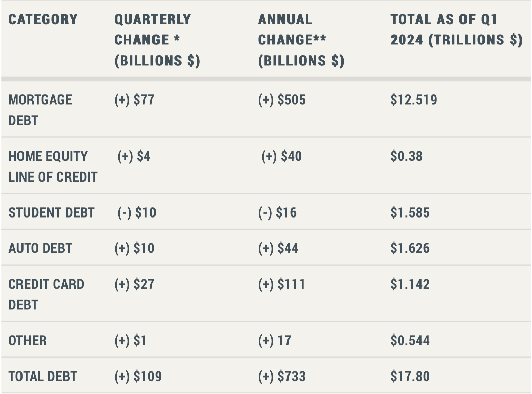
Task: Click home equity total $0.38
Action: point(406,156)
